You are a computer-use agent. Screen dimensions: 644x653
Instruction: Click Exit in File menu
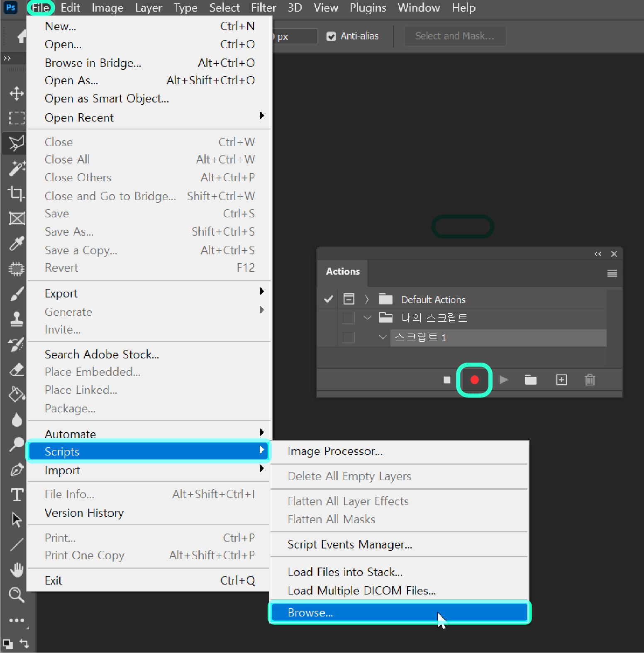[x=149, y=580]
